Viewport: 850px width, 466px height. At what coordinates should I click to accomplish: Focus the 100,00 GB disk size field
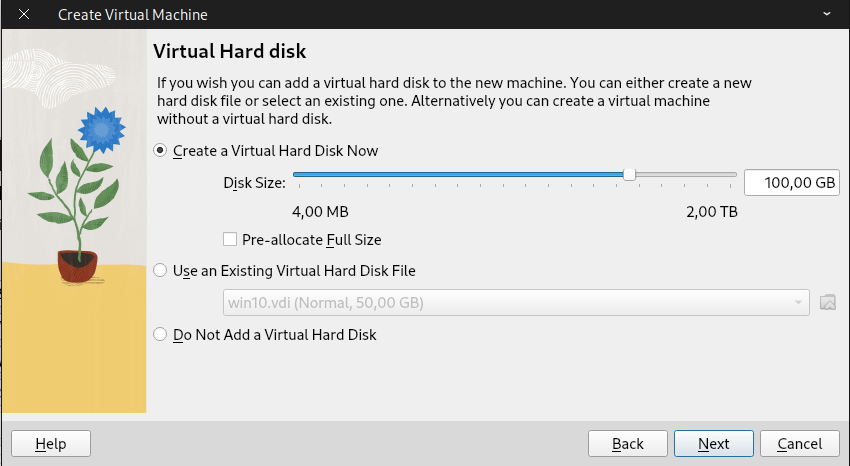[792, 183]
